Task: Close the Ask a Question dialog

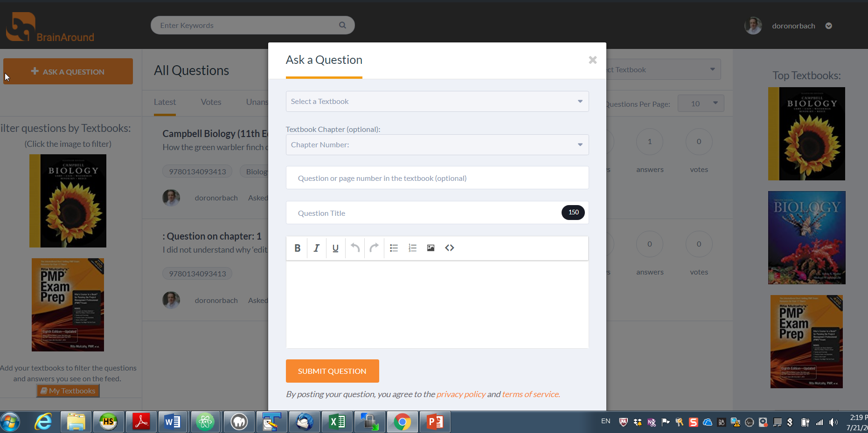Action: [592, 60]
